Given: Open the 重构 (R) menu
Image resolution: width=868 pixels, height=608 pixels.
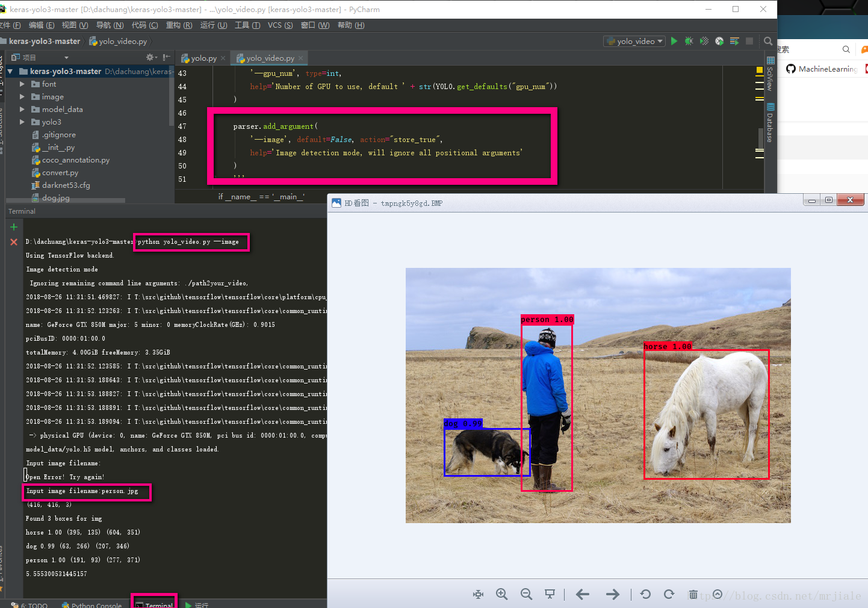Looking at the screenshot, I should coord(179,25).
